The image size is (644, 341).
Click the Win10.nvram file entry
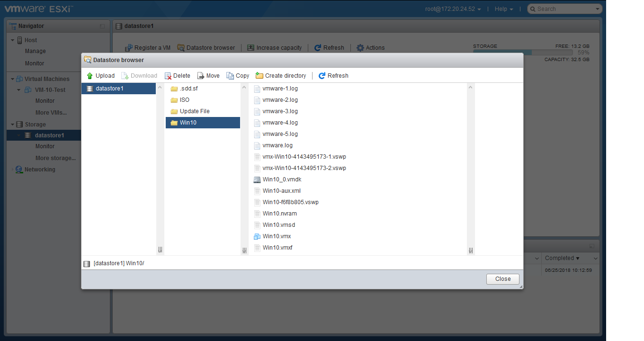pyautogui.click(x=279, y=214)
